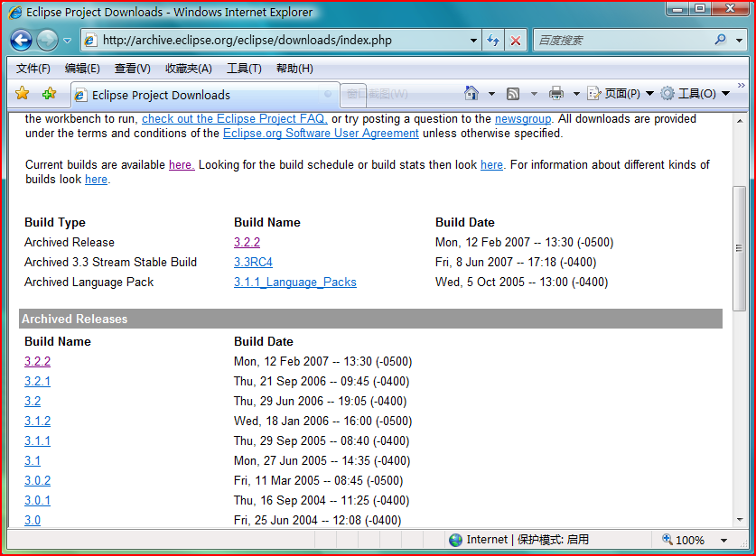Screen dimensions: 756x556
Task: Click the toolbar overflow chevron
Action: click(x=741, y=85)
